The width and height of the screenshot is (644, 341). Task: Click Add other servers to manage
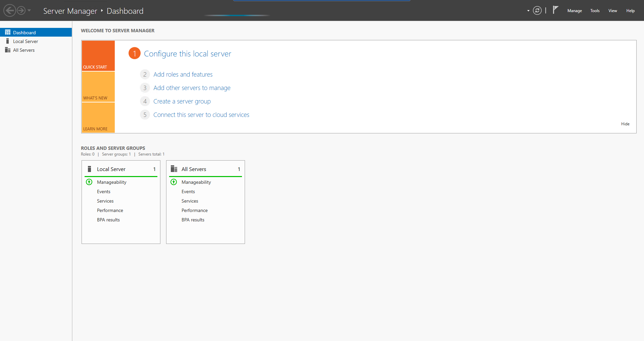192,88
